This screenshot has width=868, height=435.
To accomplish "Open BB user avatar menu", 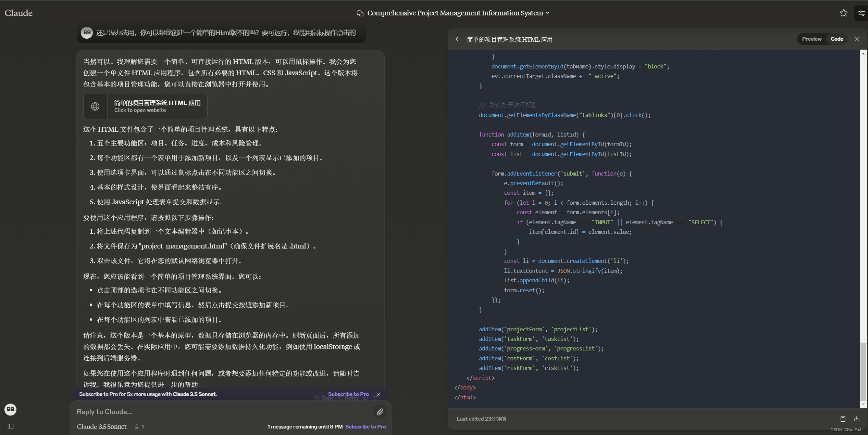I will click(10, 409).
